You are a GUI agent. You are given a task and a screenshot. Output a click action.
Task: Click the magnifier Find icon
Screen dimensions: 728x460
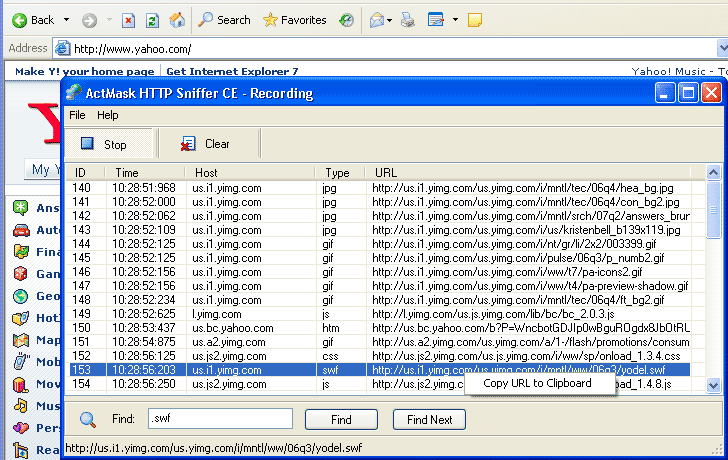tap(88, 419)
